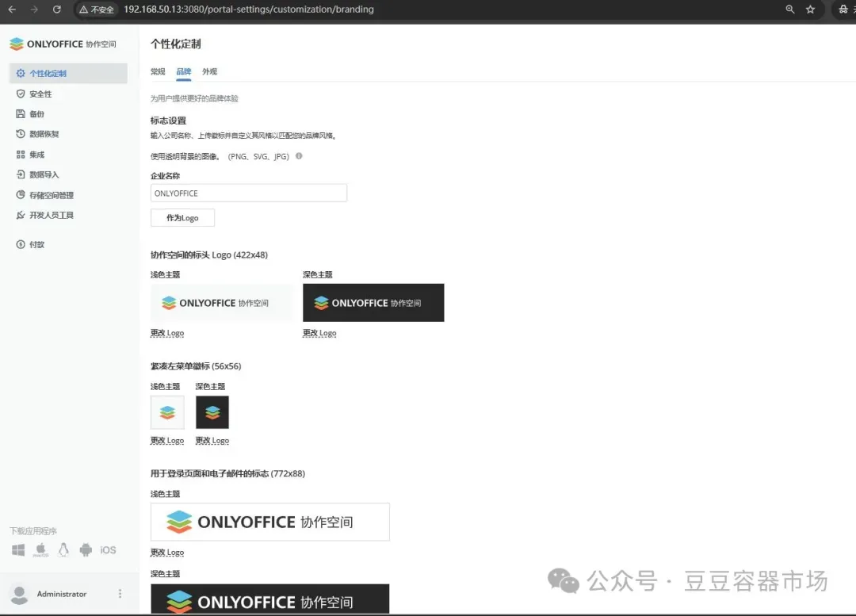Download the Android app
The height and width of the screenshot is (616, 856).
coord(86,550)
